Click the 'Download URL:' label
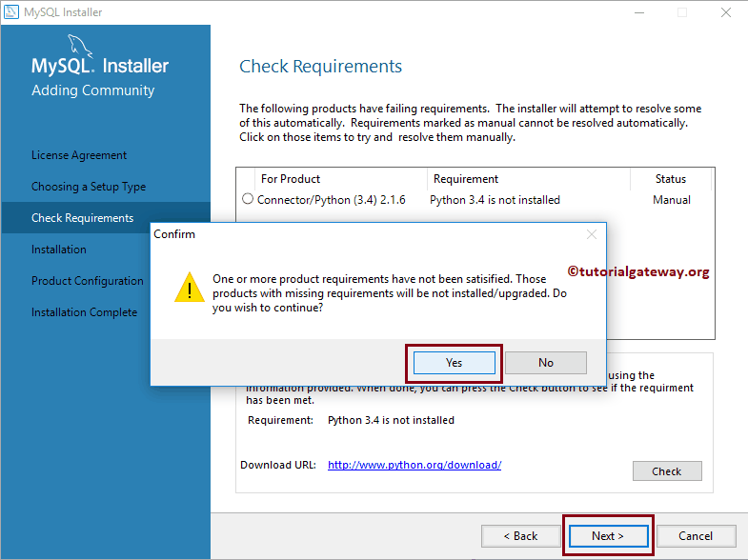The image size is (748, 560). tap(278, 465)
